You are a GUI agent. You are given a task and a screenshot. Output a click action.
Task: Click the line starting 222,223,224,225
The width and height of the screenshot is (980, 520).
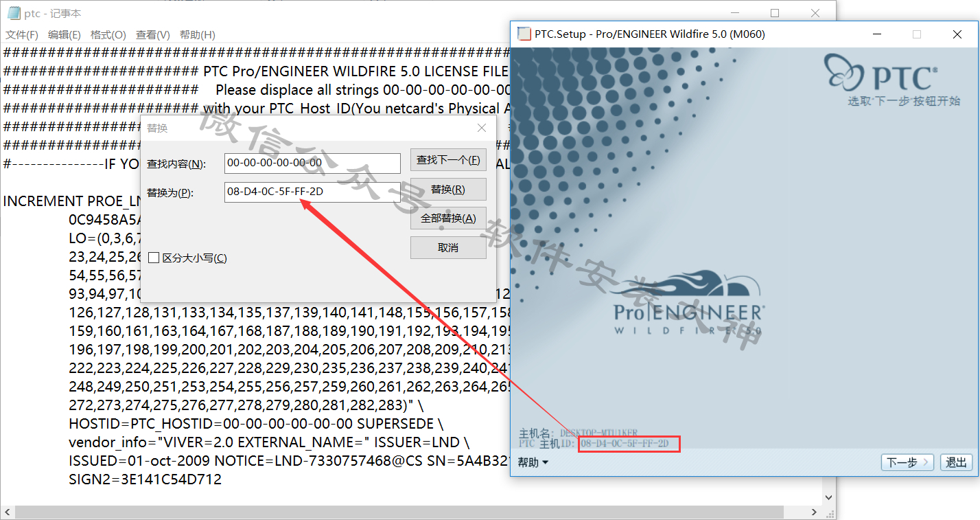(x=289, y=368)
